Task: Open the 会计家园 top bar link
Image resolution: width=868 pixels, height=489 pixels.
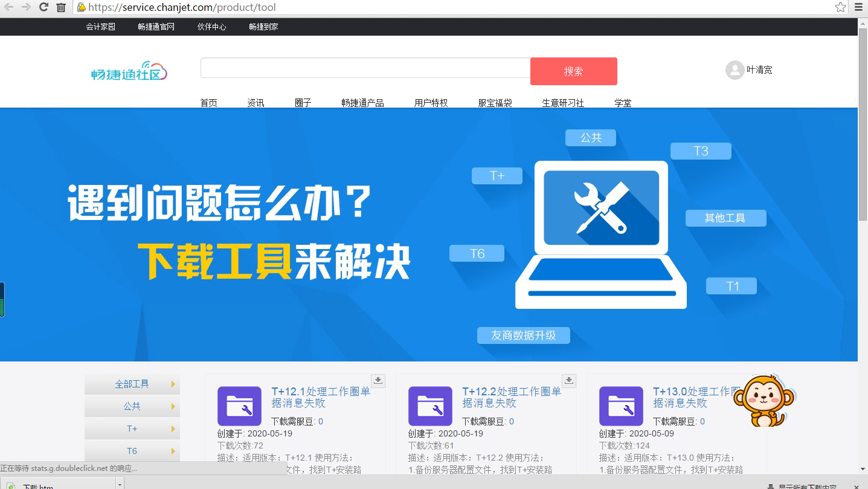Action: point(100,27)
